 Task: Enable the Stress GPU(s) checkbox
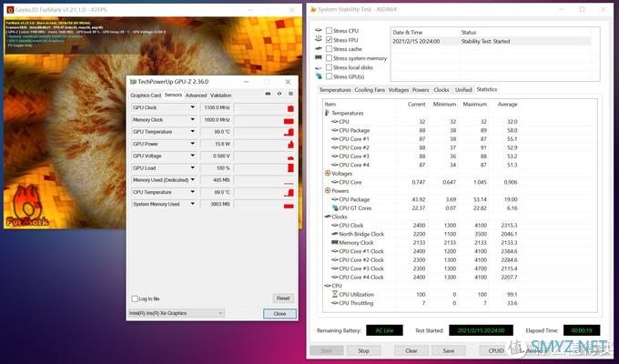click(329, 76)
